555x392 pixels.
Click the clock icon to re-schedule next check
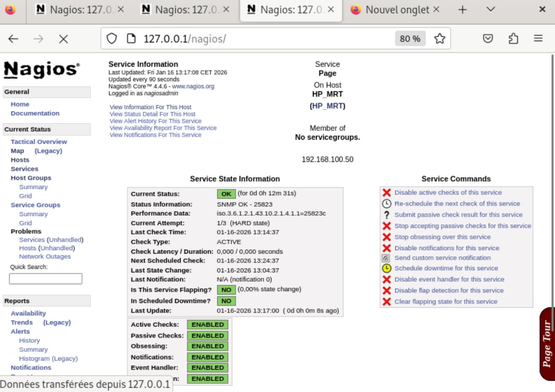[387, 203]
